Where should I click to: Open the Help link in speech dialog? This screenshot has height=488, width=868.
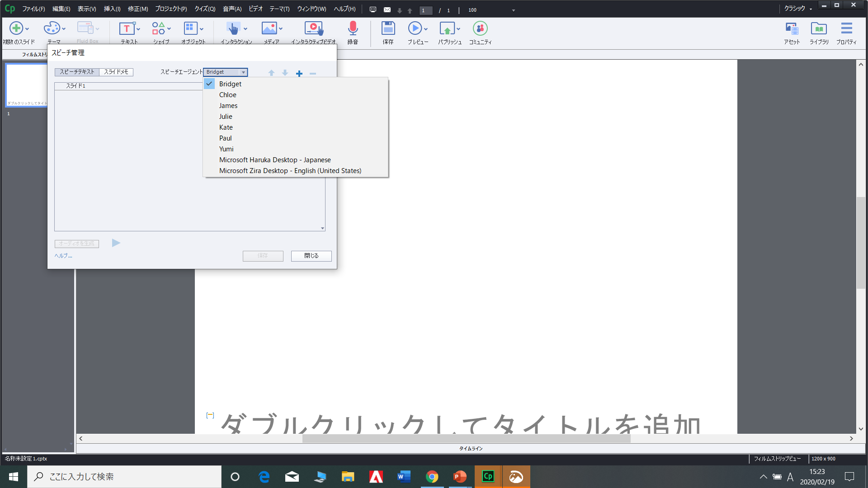pyautogui.click(x=63, y=256)
